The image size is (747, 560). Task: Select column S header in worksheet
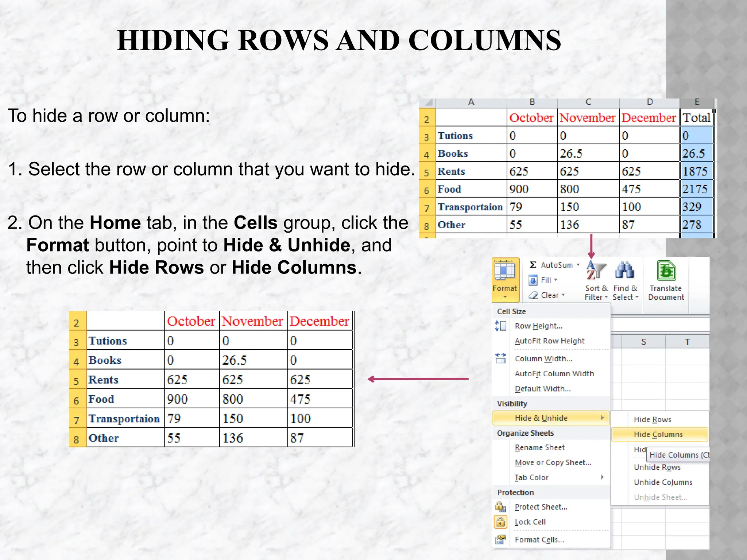coord(644,342)
